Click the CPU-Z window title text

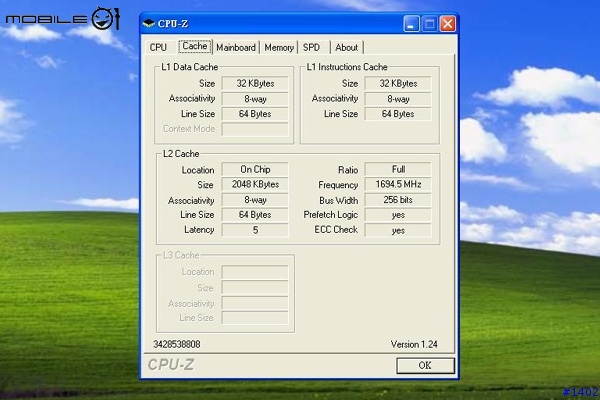[x=173, y=24]
